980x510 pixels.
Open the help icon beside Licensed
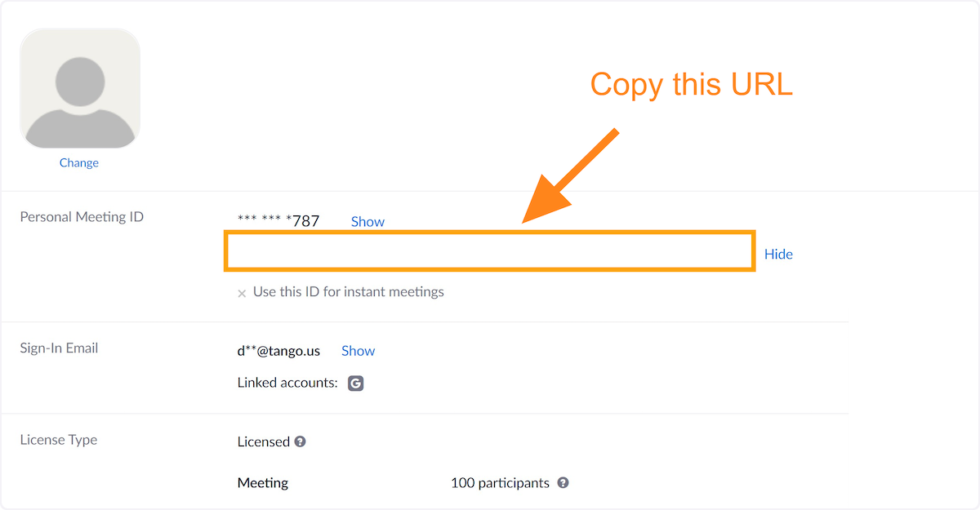coord(300,441)
